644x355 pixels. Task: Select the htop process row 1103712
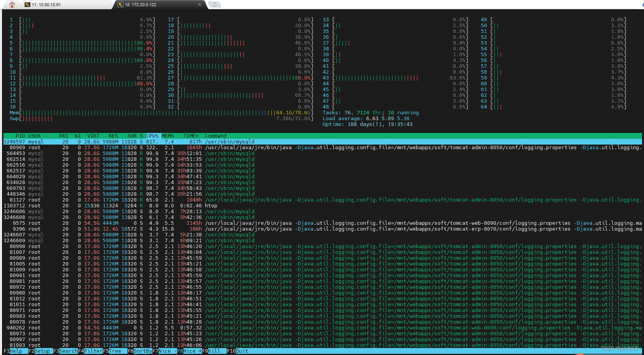click(x=322, y=206)
